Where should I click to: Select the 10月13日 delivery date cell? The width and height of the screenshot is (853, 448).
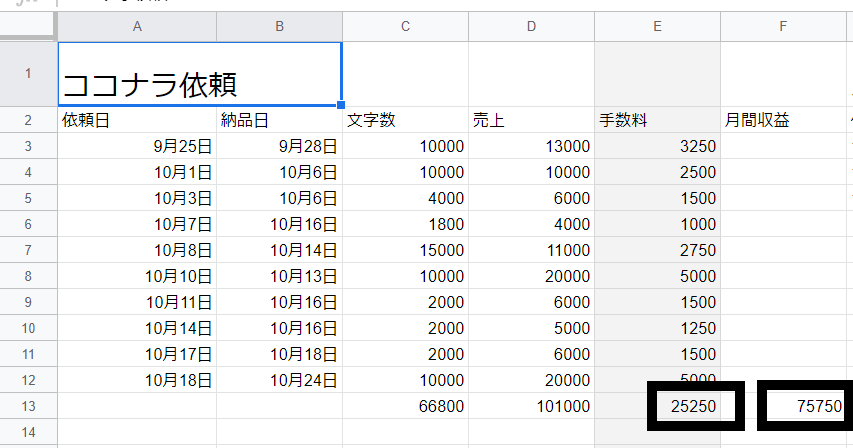coord(280,276)
